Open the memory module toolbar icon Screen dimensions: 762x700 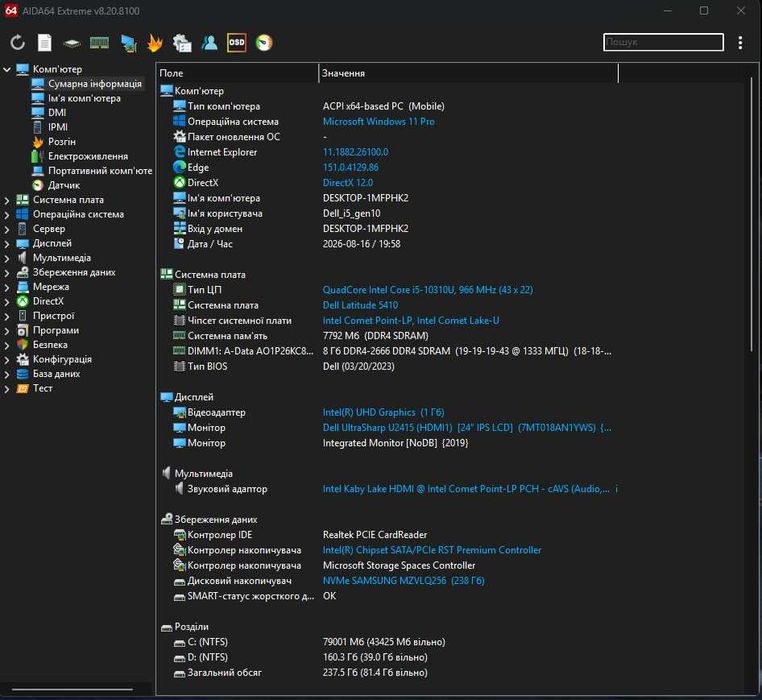pyautogui.click(x=100, y=43)
